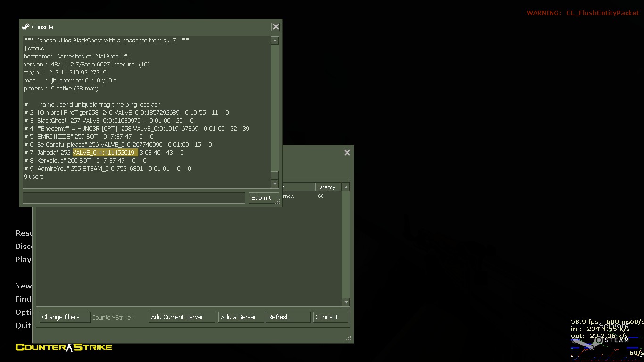The width and height of the screenshot is (644, 362).
Task: Click the Steam icon in Console title bar
Action: tap(26, 27)
